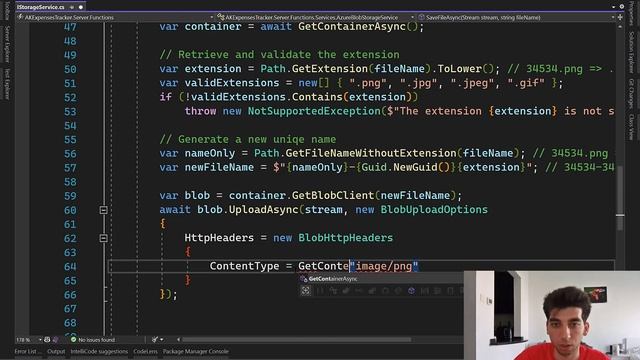The image size is (640, 360).
Task: Open the IntelliCode suggestions panel tab
Action: coord(99,351)
